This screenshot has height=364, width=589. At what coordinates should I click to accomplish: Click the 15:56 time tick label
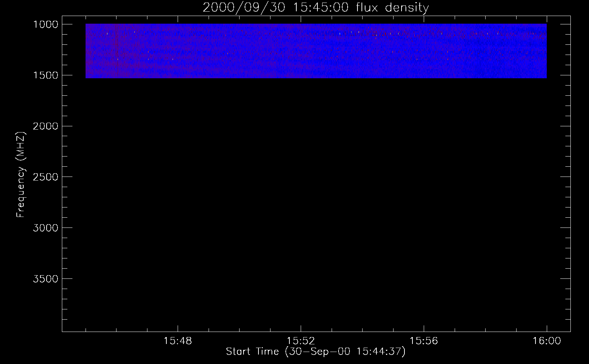(x=424, y=341)
